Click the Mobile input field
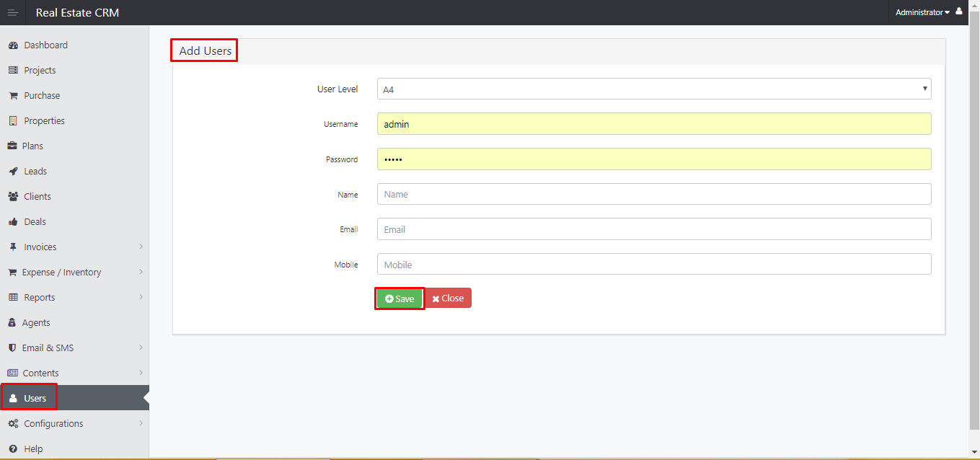This screenshot has width=980, height=460. [x=654, y=265]
